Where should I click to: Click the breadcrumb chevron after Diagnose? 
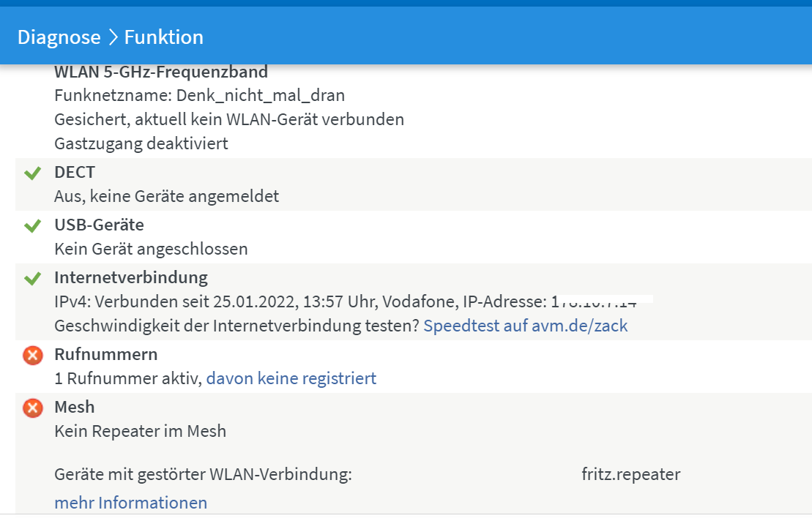(113, 37)
